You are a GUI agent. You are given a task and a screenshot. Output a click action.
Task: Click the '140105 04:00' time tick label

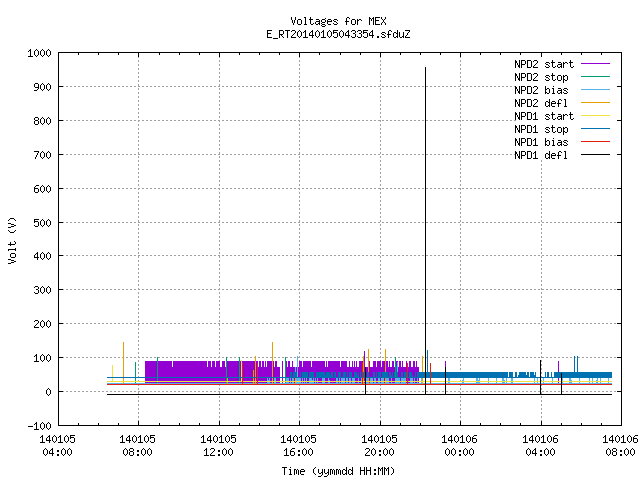[x=58, y=446]
